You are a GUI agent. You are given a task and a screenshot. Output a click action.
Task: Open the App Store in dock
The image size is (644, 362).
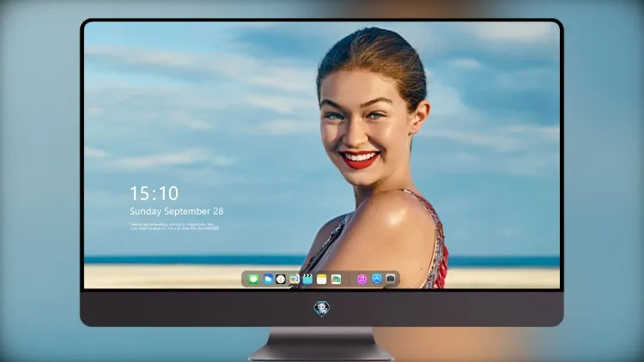pos(377,279)
